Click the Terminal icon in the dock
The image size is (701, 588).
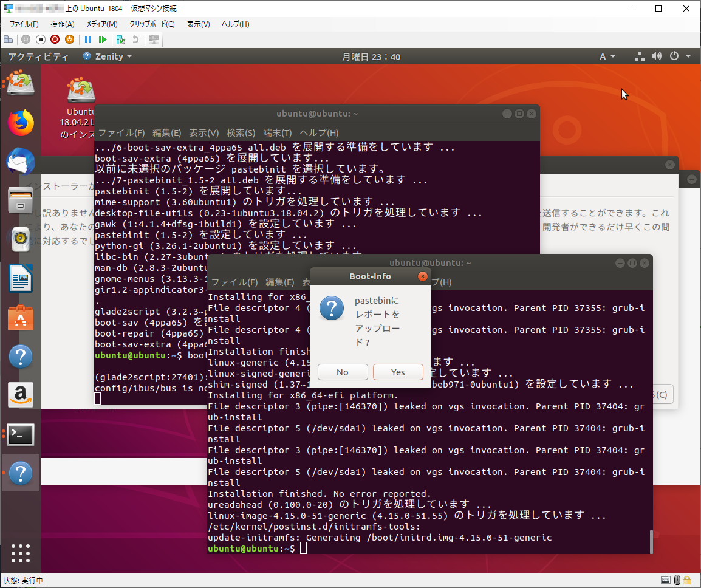click(x=21, y=435)
